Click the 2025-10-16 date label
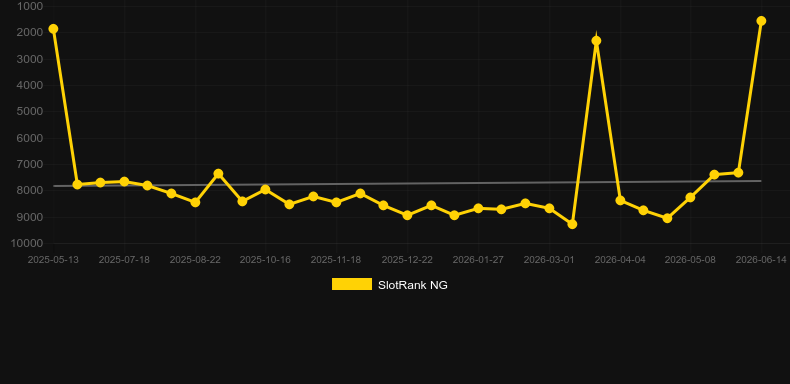This screenshot has width=790, height=384. (x=265, y=260)
